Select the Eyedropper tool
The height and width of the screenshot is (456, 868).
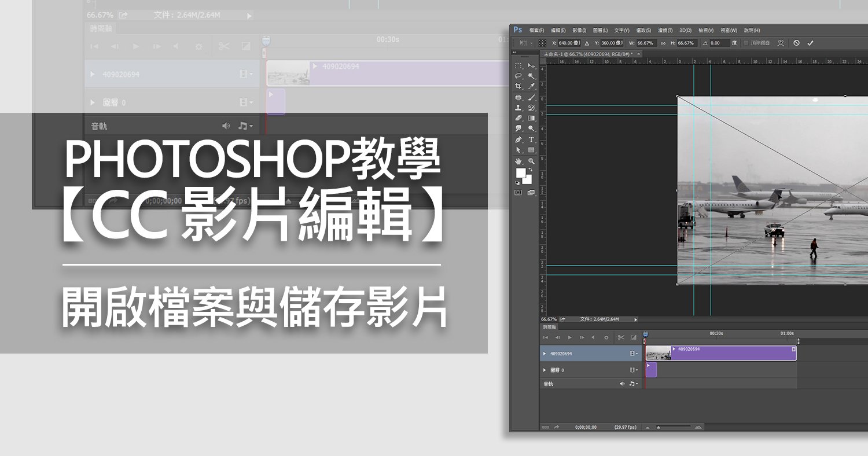[531, 86]
